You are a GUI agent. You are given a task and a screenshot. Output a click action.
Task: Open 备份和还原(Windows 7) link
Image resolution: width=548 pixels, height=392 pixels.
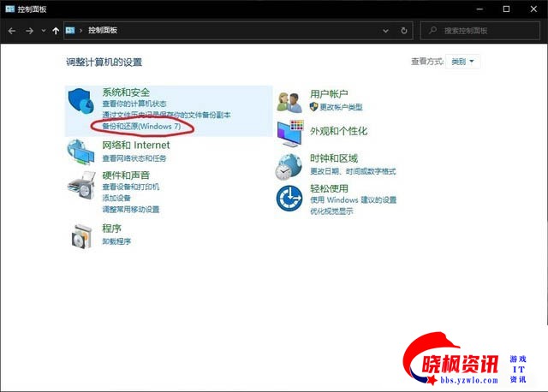pyautogui.click(x=141, y=127)
